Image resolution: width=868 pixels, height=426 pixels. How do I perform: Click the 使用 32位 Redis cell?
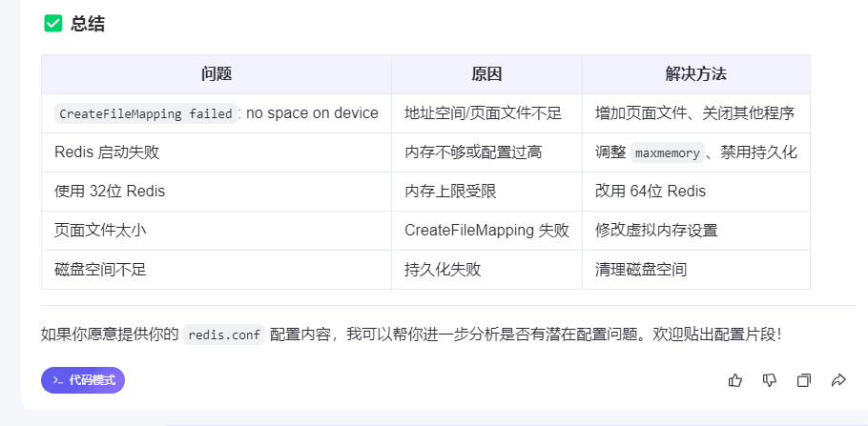pos(217,192)
